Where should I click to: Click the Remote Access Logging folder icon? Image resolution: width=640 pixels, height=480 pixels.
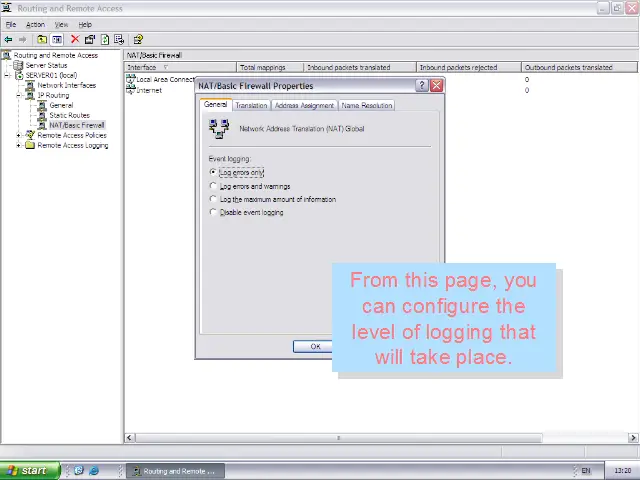30,145
